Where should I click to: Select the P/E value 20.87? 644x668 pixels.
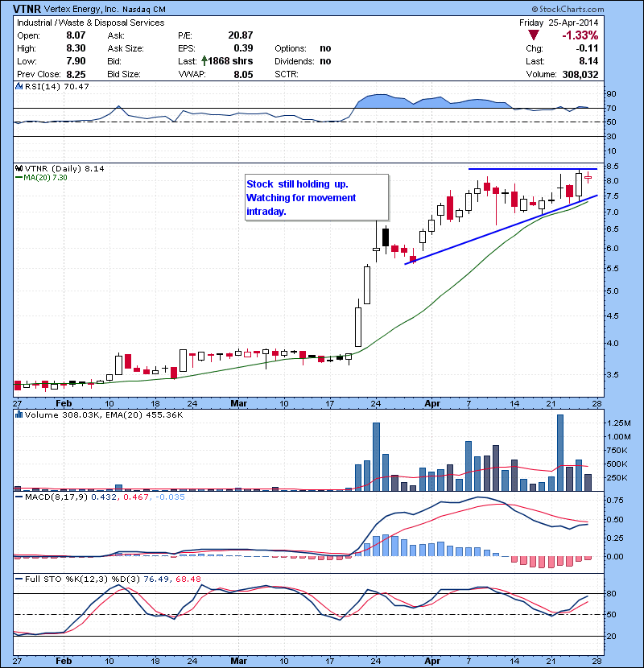pyautogui.click(x=241, y=35)
